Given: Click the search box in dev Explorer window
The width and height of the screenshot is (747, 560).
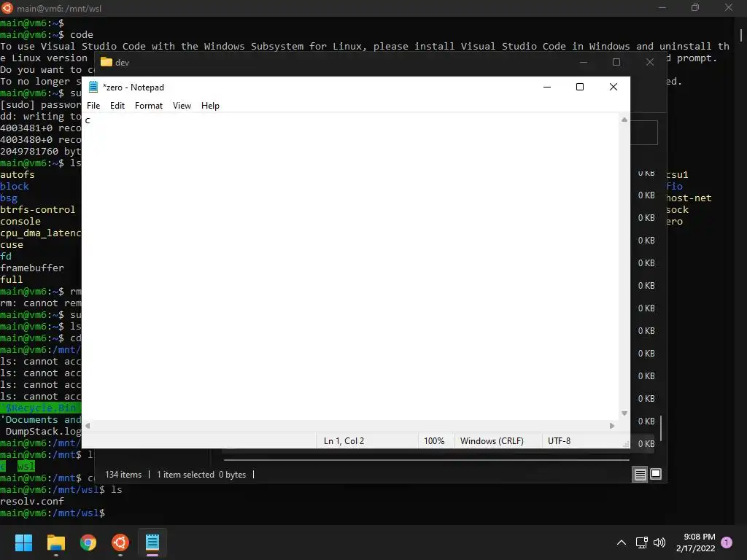Looking at the screenshot, I should coord(644,133).
